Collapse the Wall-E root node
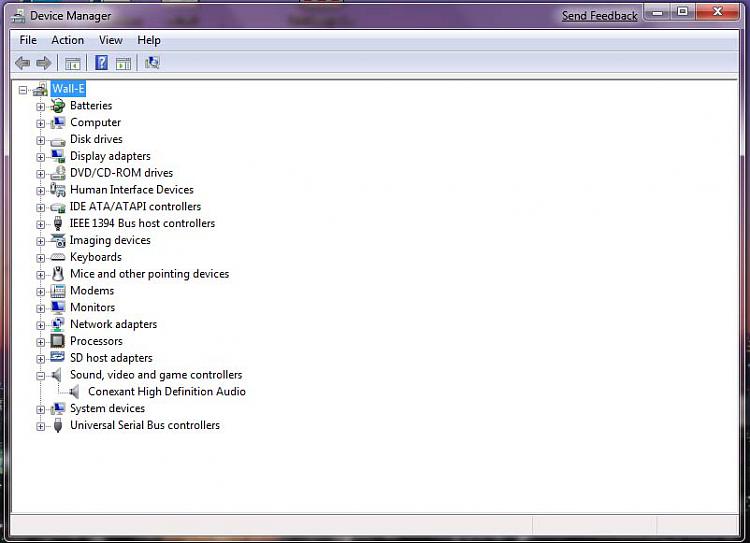 coord(22,89)
